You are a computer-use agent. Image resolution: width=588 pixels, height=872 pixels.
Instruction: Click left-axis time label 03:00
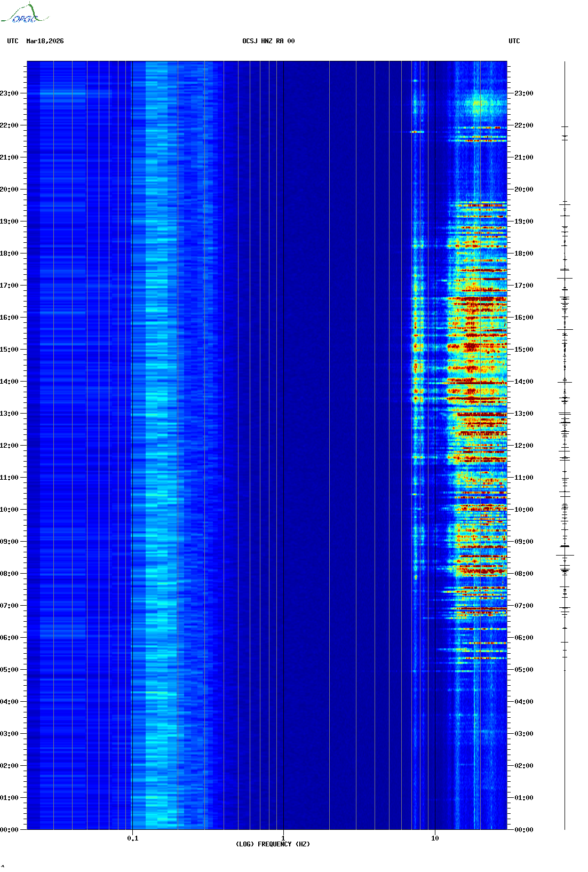[x=9, y=734]
